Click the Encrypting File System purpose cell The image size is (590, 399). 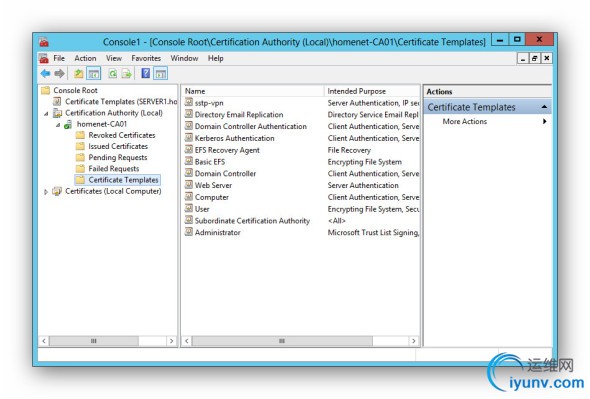point(365,162)
